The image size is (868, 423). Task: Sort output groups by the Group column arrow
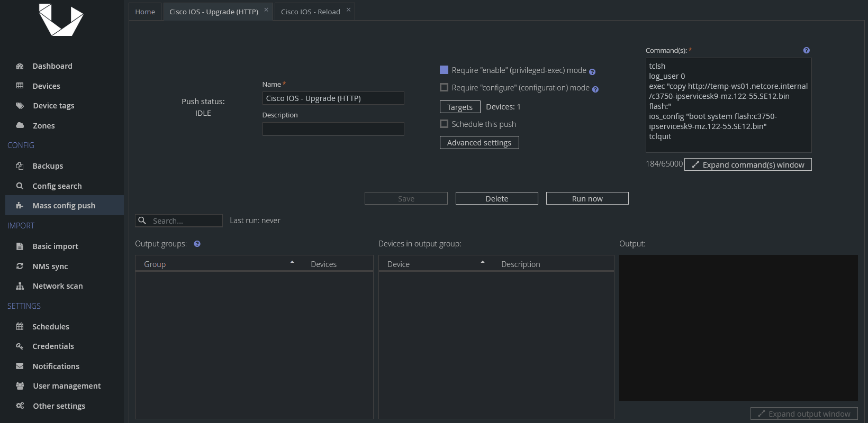292,262
